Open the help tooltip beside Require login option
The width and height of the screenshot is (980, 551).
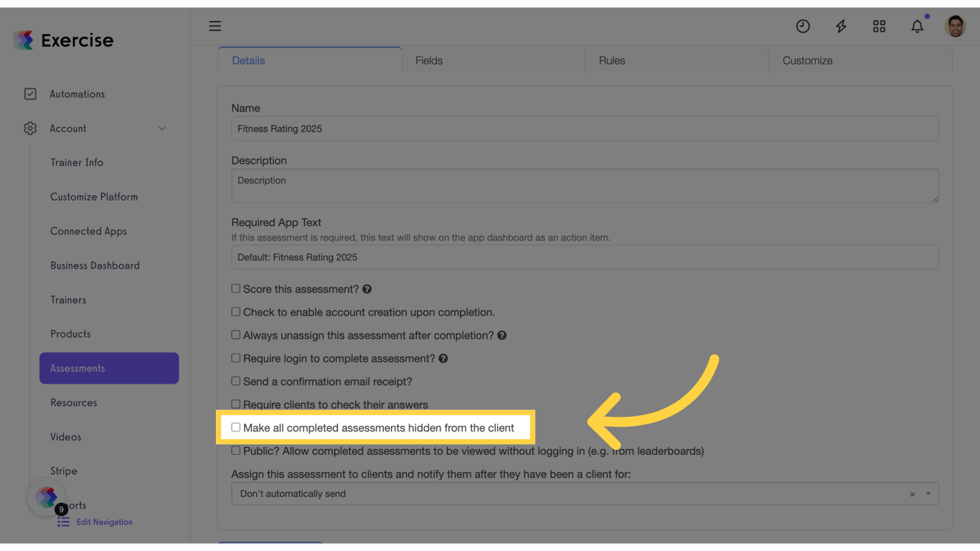point(444,358)
